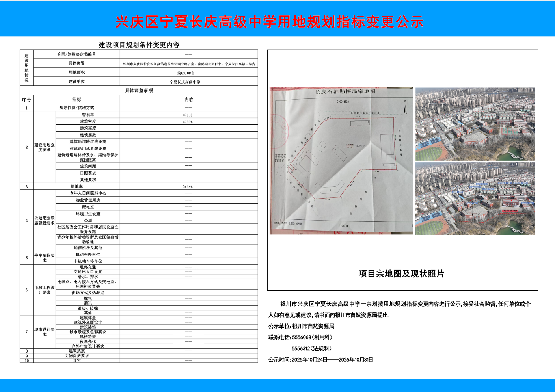The image size is (555, 392).
Task: Select the 老年人日间照料中心 row label
Action: (x=88, y=193)
